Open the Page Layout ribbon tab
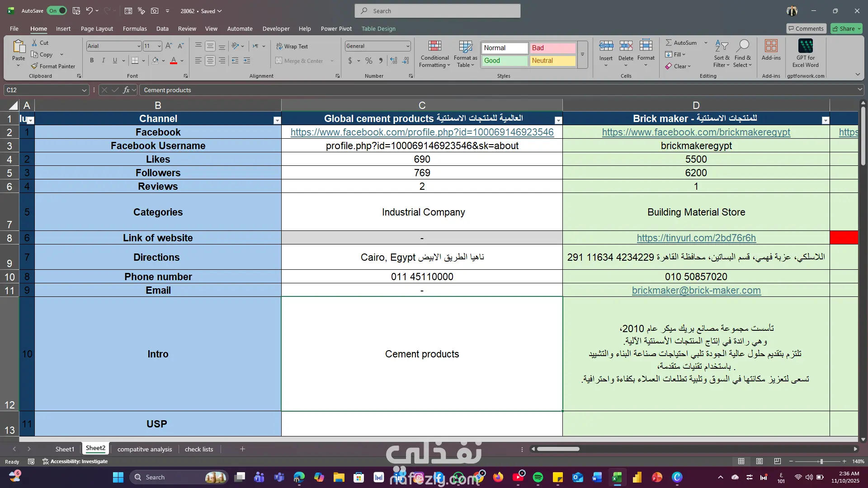868x488 pixels. tap(97, 28)
